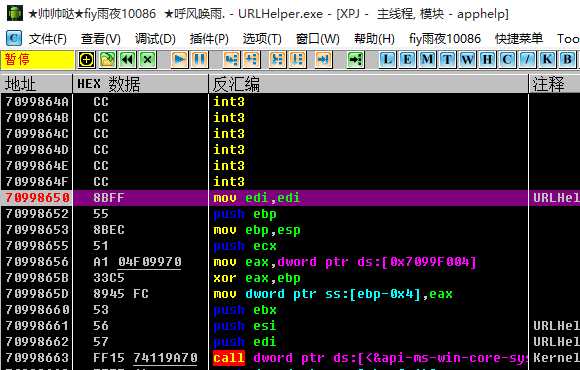Open the Call Stack via the K button
Image resolution: width=580 pixels, height=370 pixels.
point(547,60)
